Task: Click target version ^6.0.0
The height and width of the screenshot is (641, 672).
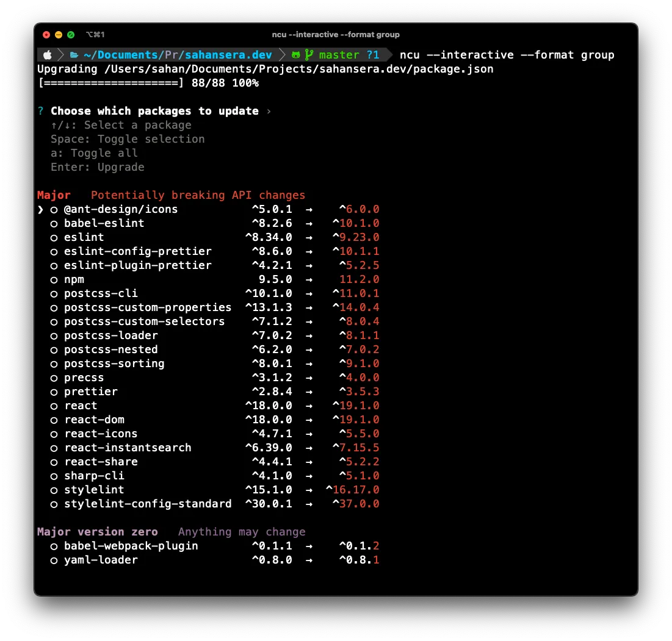Action: click(359, 209)
